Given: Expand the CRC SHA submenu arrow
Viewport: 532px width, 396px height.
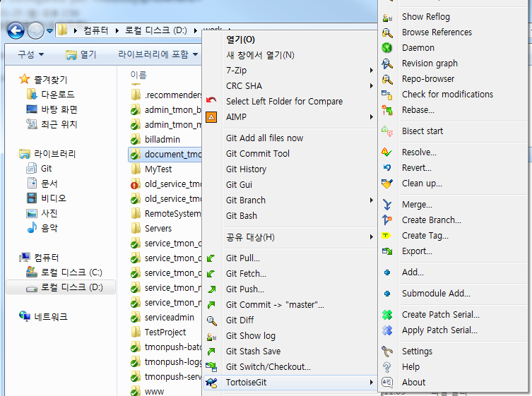Looking at the screenshot, I should coord(371,86).
